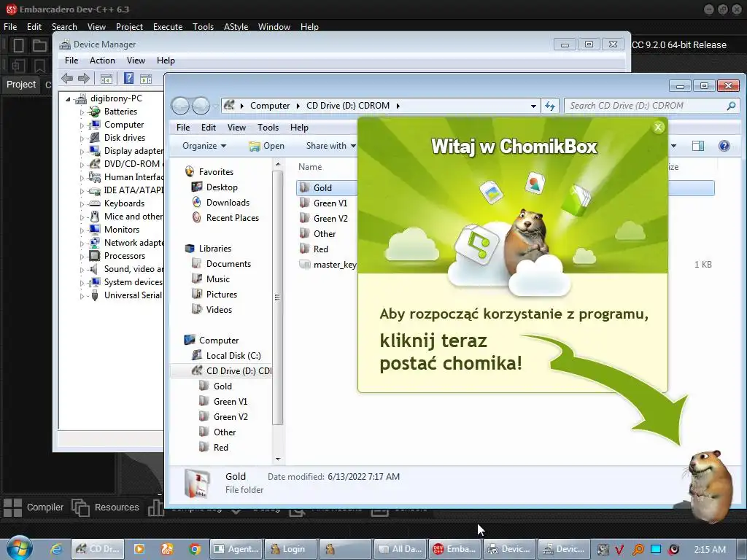Open Dev-C++ Resources bottom tab
Image resolution: width=747 pixels, height=560 pixels.
click(106, 507)
